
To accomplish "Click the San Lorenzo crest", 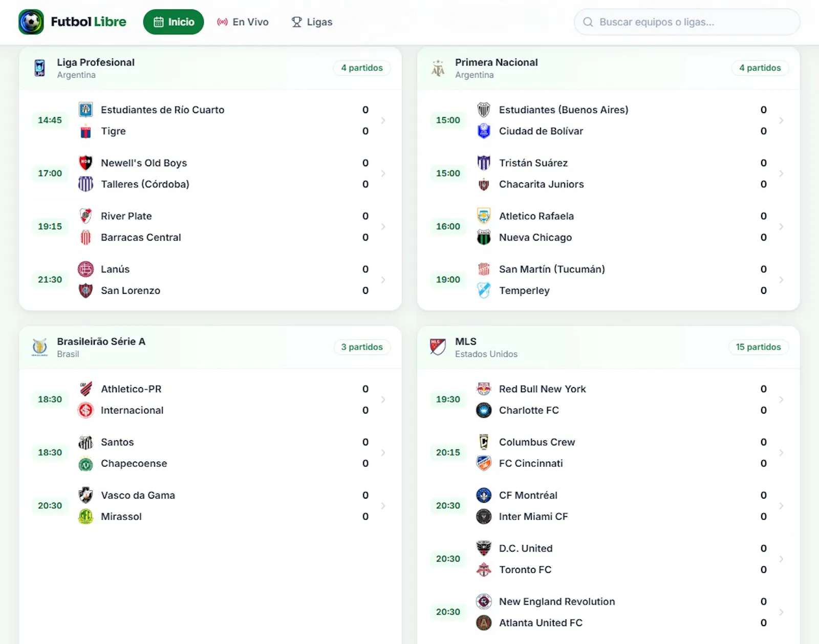I will tap(85, 291).
